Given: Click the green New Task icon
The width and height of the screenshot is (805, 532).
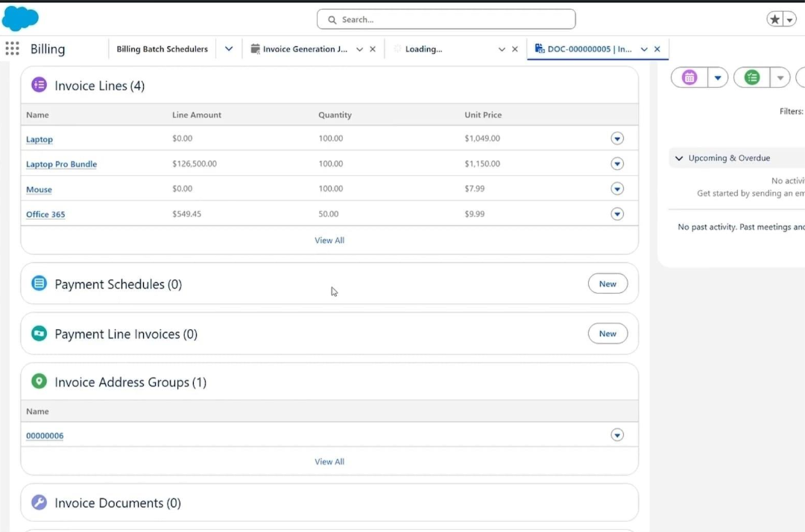Looking at the screenshot, I should pyautogui.click(x=752, y=77).
